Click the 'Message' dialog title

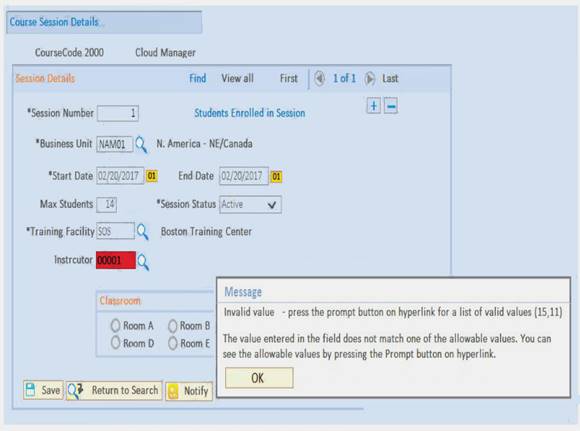[243, 292]
